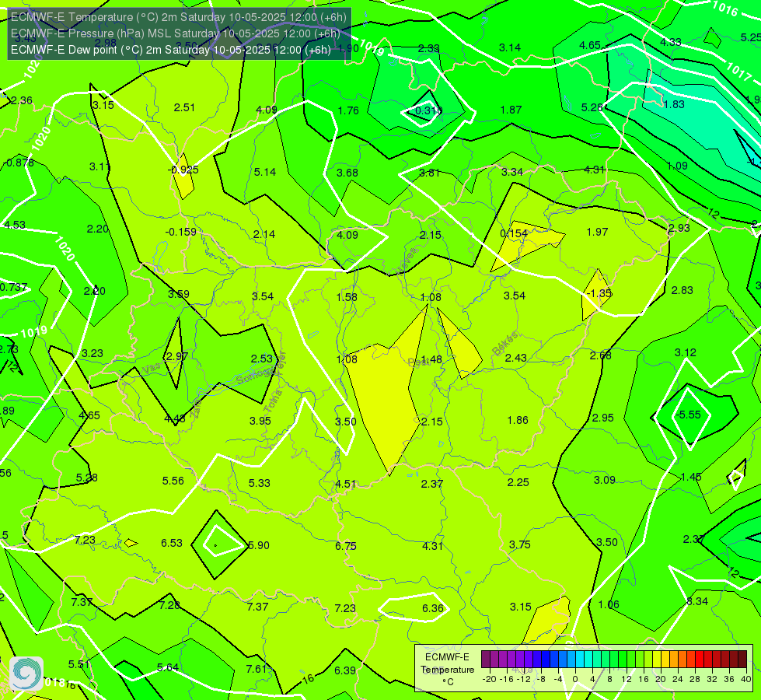
Task: Click the dew point value 2.93
Action: (679, 228)
